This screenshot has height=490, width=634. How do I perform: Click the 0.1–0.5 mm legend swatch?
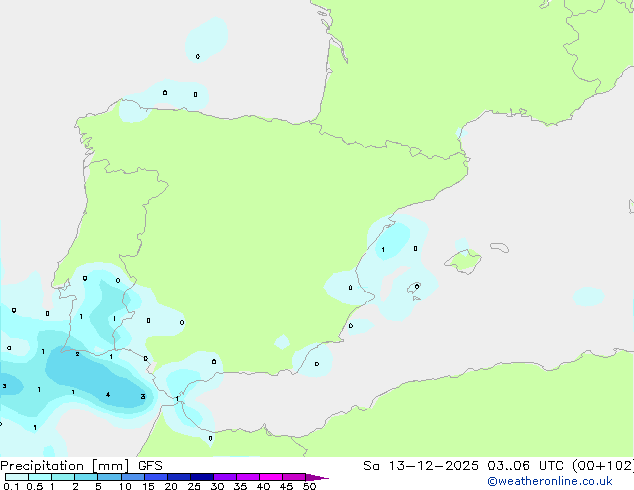17,477
